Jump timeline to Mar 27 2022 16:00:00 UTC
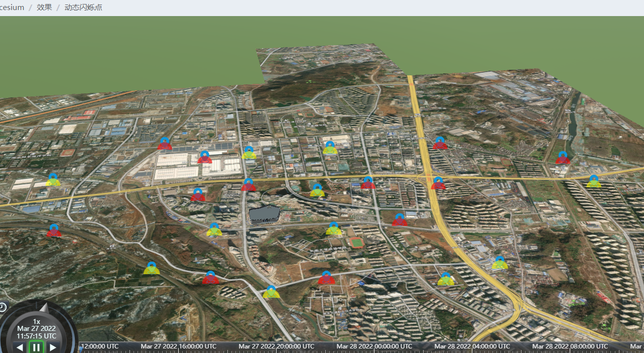 tap(178, 346)
